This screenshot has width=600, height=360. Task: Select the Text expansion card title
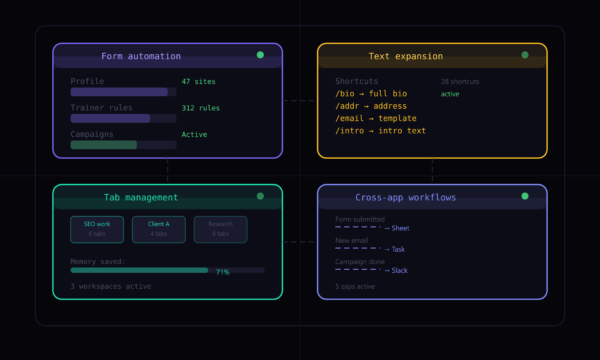click(x=406, y=56)
